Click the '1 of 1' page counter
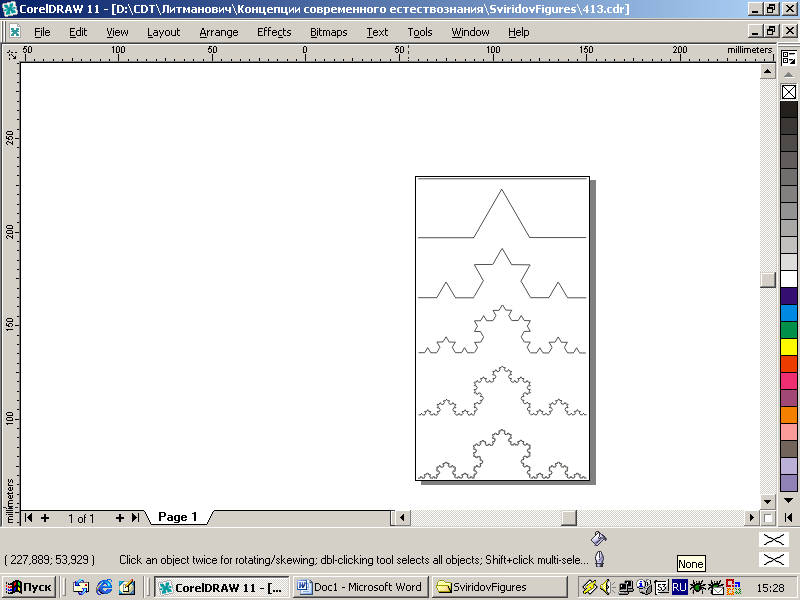 click(82, 519)
